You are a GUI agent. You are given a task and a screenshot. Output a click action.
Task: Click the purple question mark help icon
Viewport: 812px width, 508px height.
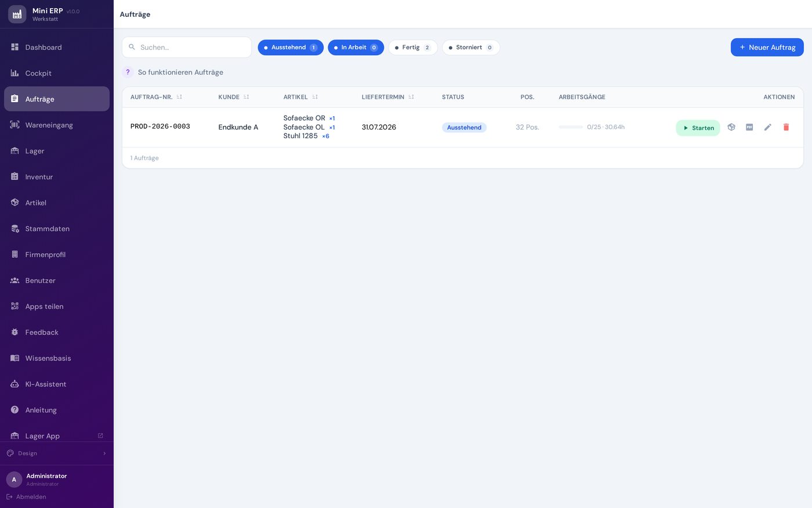pyautogui.click(x=128, y=72)
